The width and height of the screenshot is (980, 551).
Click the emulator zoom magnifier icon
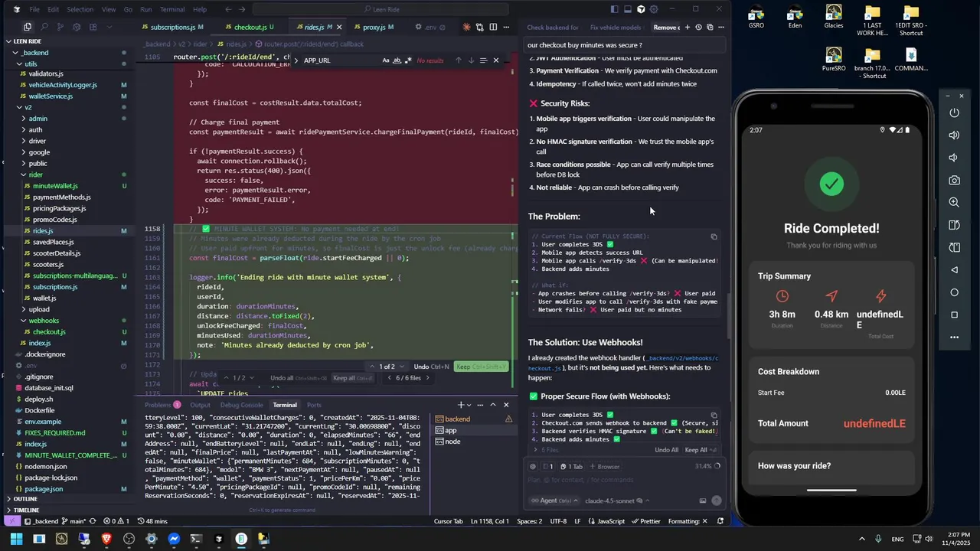pos(954,203)
